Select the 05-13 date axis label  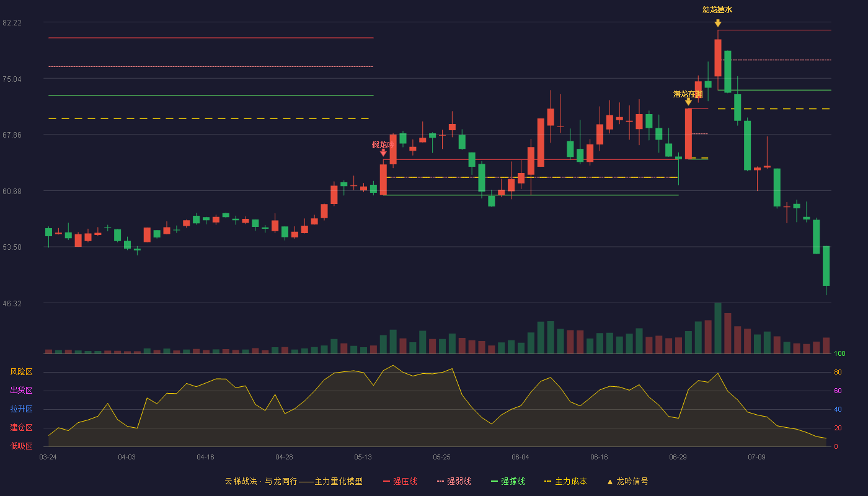pos(363,457)
